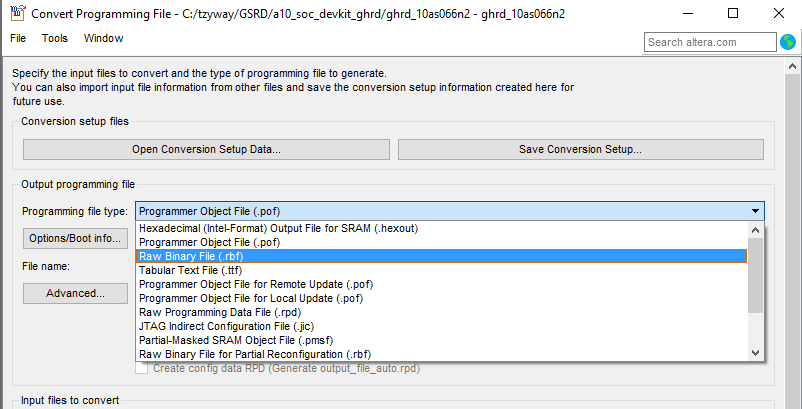Maximize the Convert Programming File window
The height and width of the screenshot is (409, 802).
click(x=733, y=14)
